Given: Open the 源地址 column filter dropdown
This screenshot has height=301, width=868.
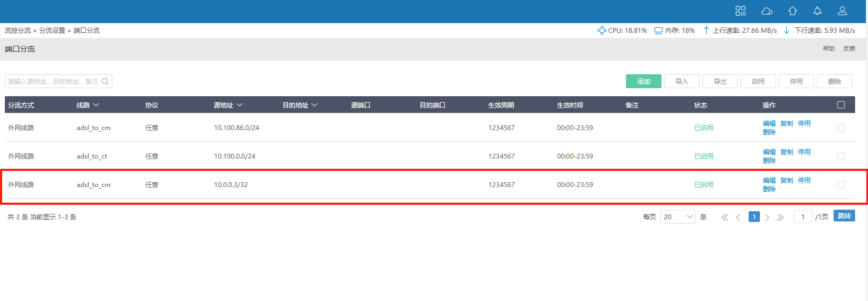Looking at the screenshot, I should (x=239, y=105).
